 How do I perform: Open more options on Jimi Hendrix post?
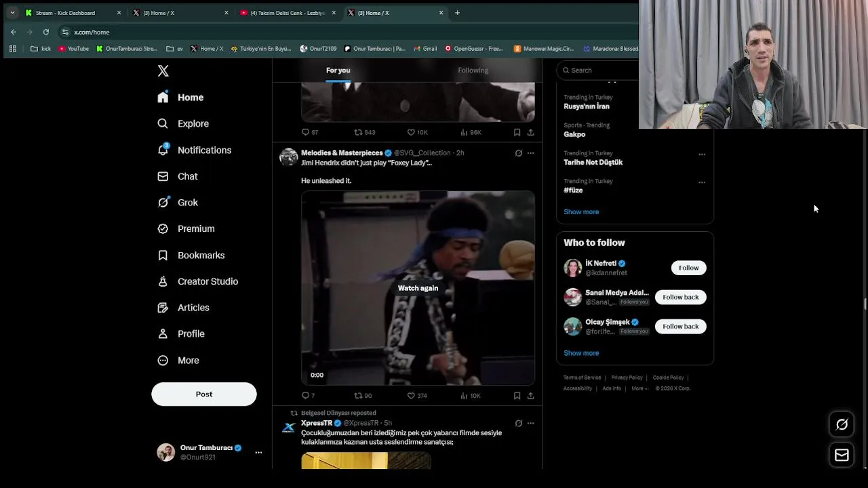click(x=530, y=153)
